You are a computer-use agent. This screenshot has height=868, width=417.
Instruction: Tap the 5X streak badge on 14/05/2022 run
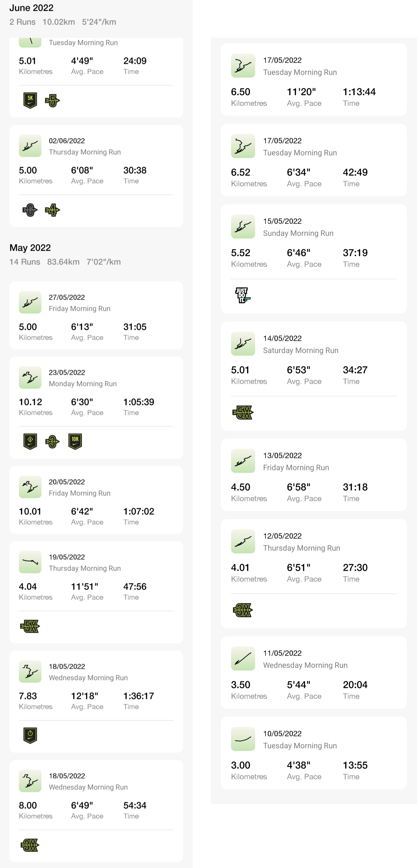click(x=243, y=412)
